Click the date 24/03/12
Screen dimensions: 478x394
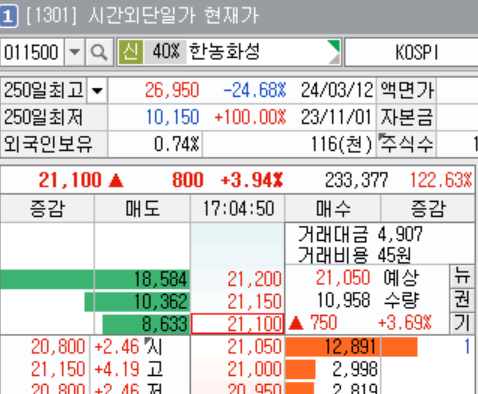337,90
